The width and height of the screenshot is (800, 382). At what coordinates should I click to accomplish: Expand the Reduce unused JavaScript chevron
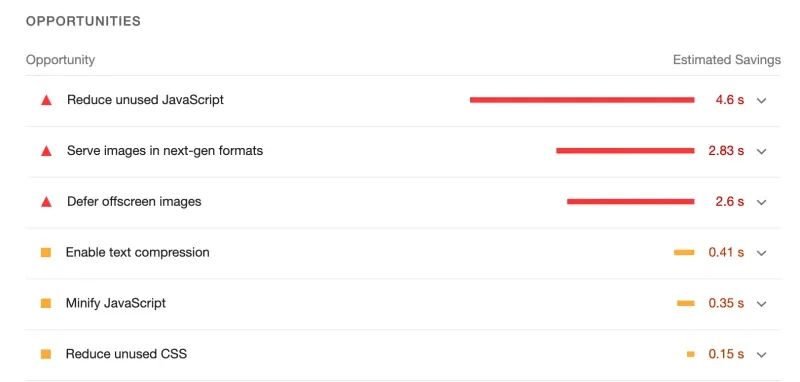click(761, 100)
